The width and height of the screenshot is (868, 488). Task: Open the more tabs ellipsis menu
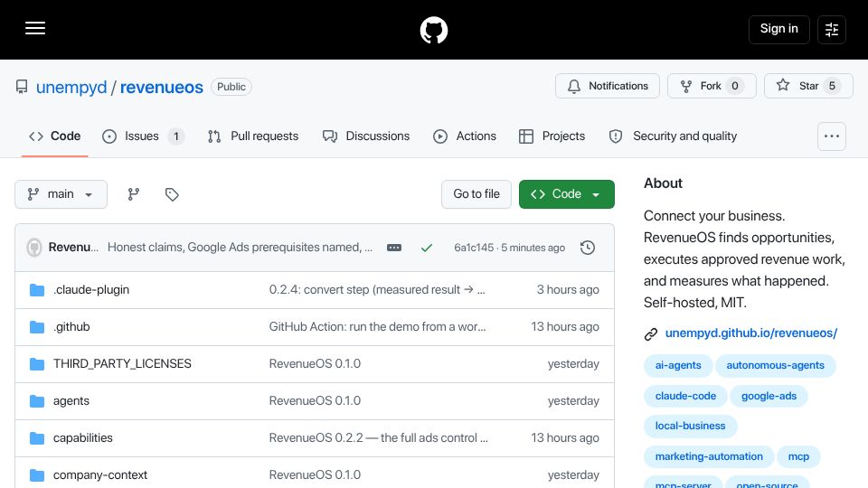click(832, 136)
